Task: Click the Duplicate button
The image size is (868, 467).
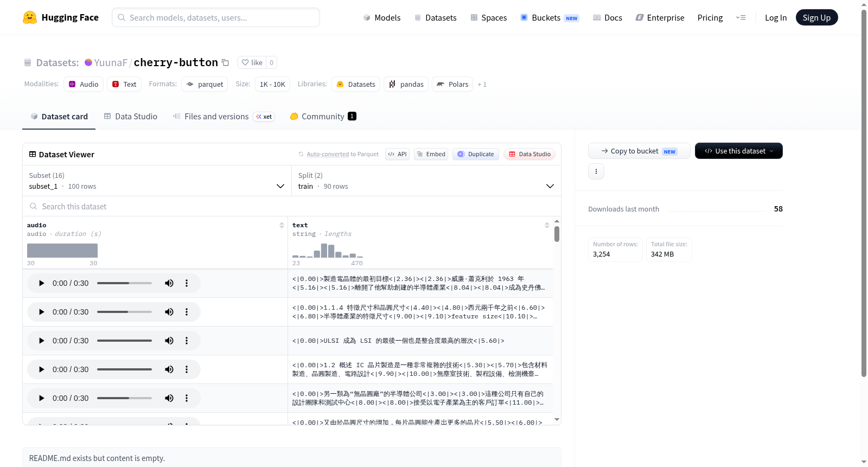Action: (x=476, y=154)
